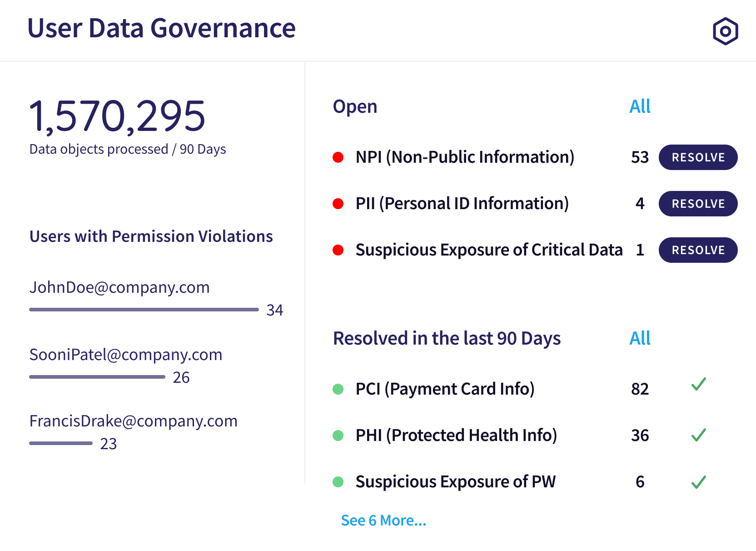Resolve the NPI open issues
The image size is (756, 551).
pos(698,157)
